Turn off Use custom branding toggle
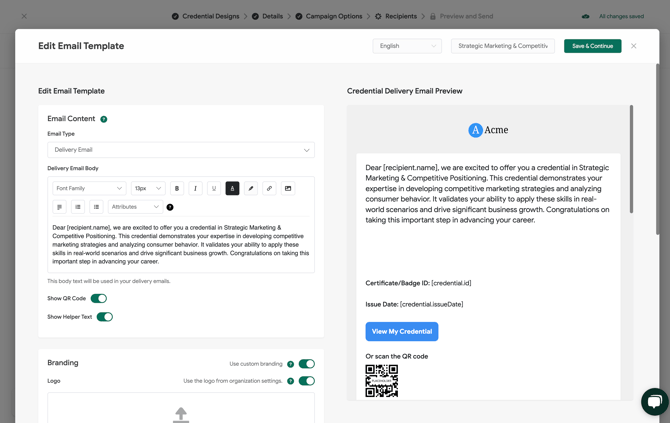The image size is (670, 423). point(307,364)
